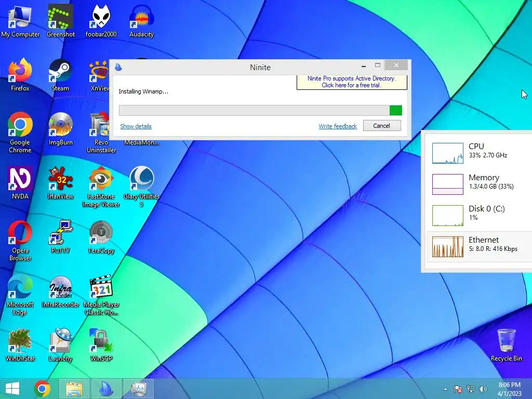Select the ImgBurn desktop shortcut
Viewport: 532px width, 399px height.
click(60, 129)
